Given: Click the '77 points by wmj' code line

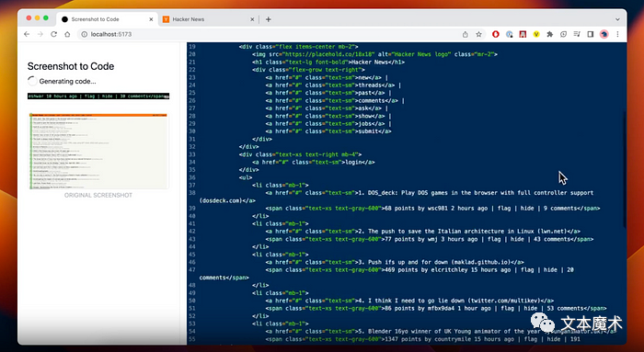Looking at the screenshot, I should pos(430,239).
